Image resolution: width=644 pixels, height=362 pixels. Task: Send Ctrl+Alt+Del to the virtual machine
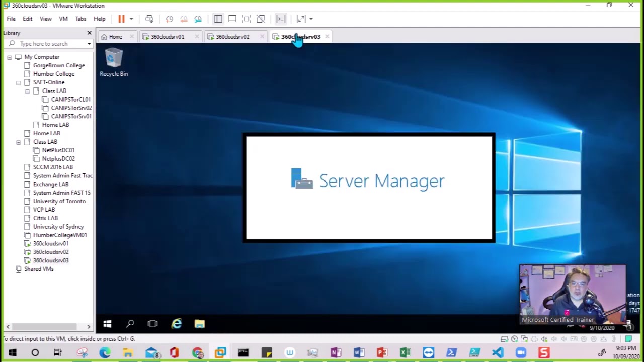pyautogui.click(x=149, y=19)
